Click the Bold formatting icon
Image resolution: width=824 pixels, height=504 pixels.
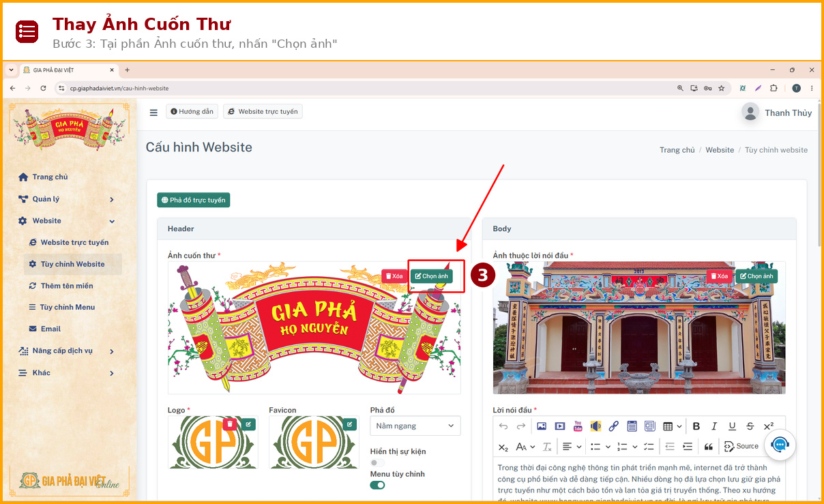(696, 426)
